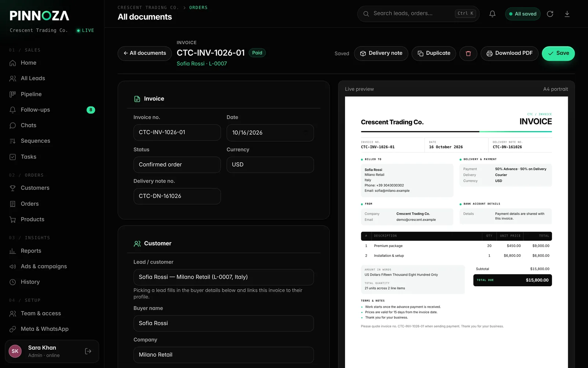Focus the Search leads, orders box
Screen dimensions: 588x368
418,14
